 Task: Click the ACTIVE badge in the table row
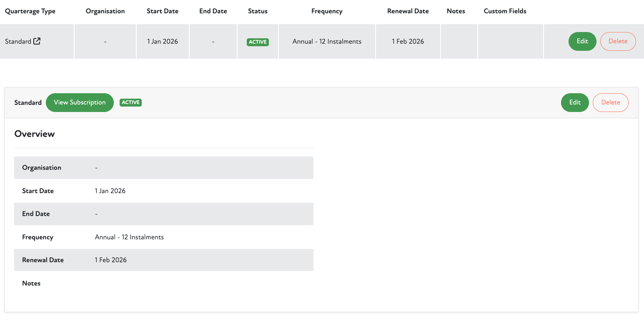click(258, 42)
